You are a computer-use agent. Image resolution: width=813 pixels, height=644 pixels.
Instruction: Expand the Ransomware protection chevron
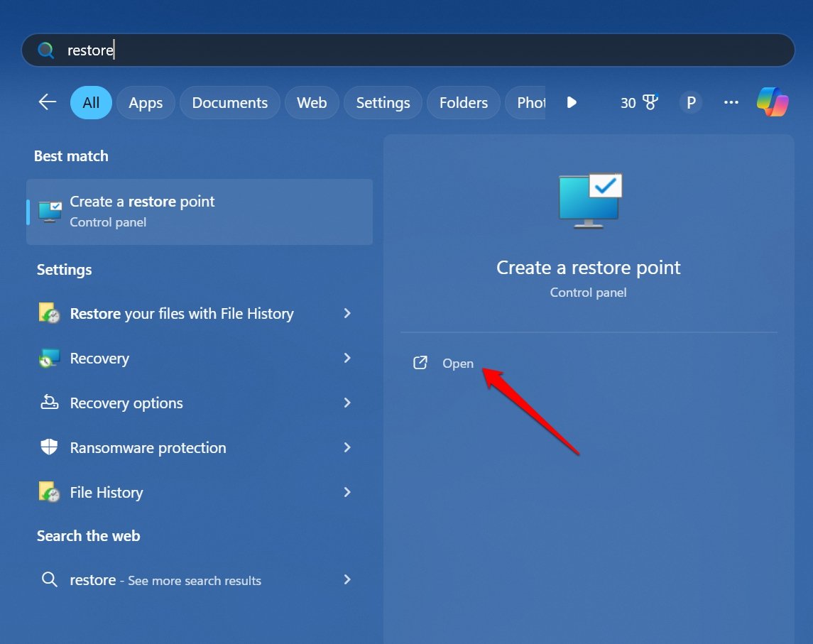(x=347, y=447)
